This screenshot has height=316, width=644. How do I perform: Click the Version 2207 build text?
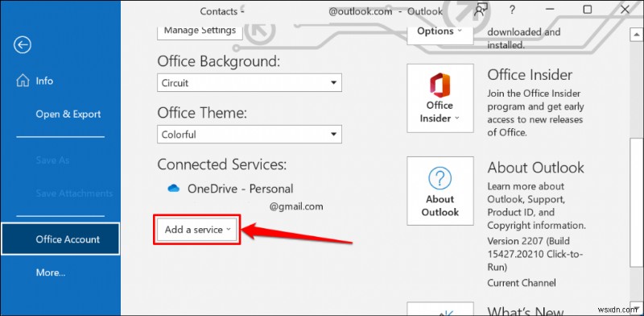pyautogui.click(x=535, y=254)
